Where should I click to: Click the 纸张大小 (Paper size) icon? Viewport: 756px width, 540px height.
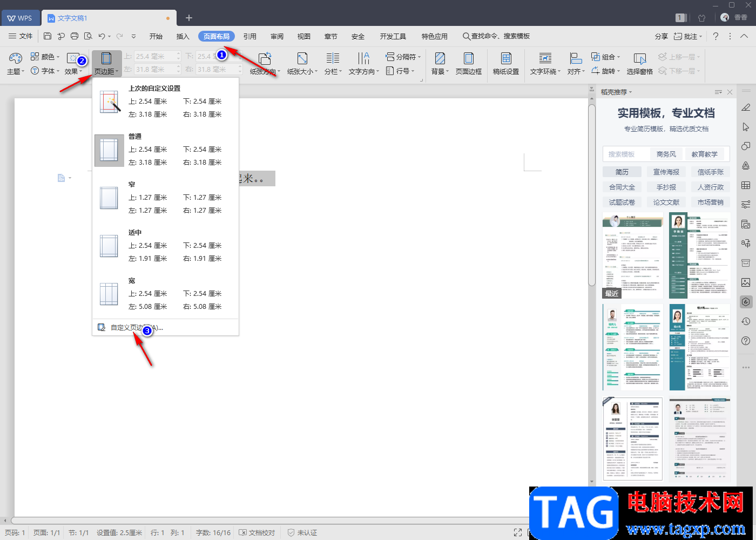302,58
